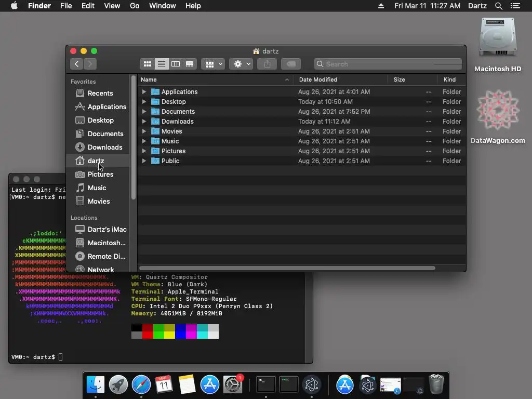Open the File menu
Image resolution: width=532 pixels, height=399 pixels.
[x=66, y=6]
